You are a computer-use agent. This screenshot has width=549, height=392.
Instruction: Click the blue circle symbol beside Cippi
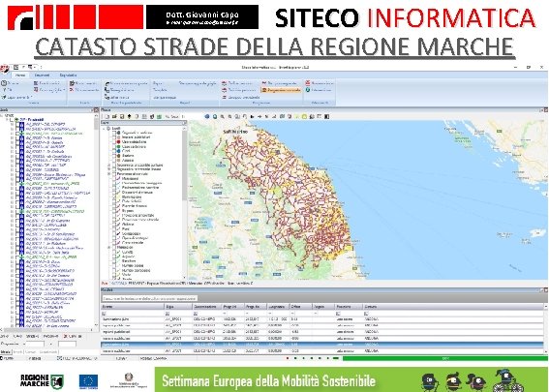point(119,151)
